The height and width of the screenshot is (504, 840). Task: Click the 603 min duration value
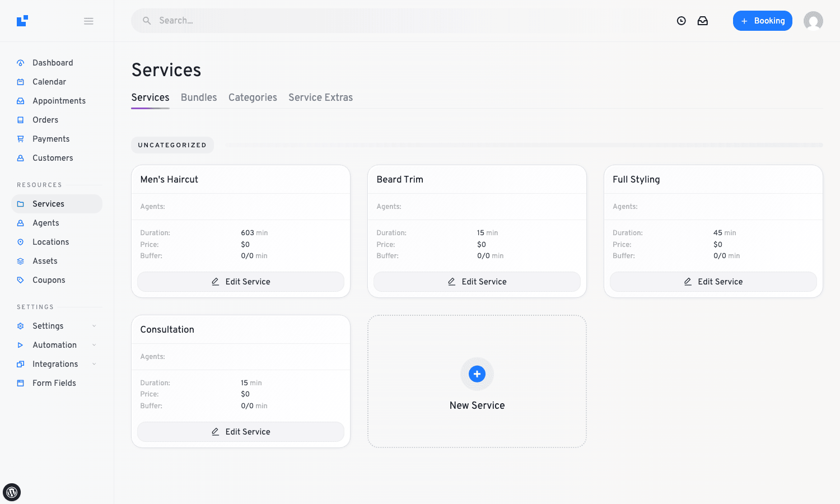click(254, 233)
